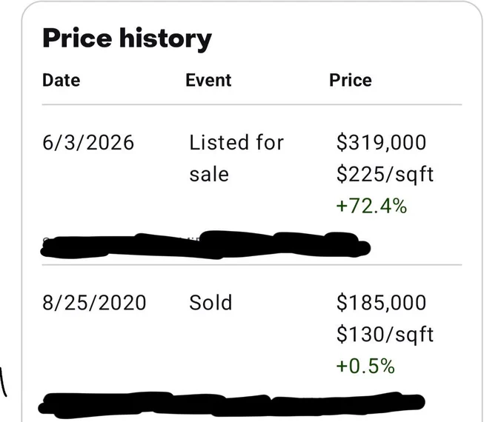
Task: Click the word sale in event column
Action: click(x=209, y=175)
